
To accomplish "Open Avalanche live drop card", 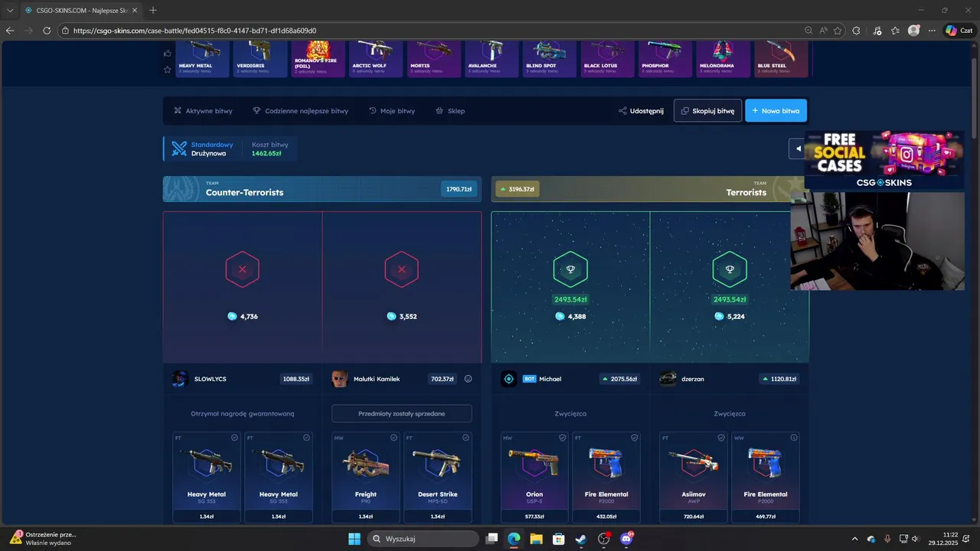I will tap(492, 59).
